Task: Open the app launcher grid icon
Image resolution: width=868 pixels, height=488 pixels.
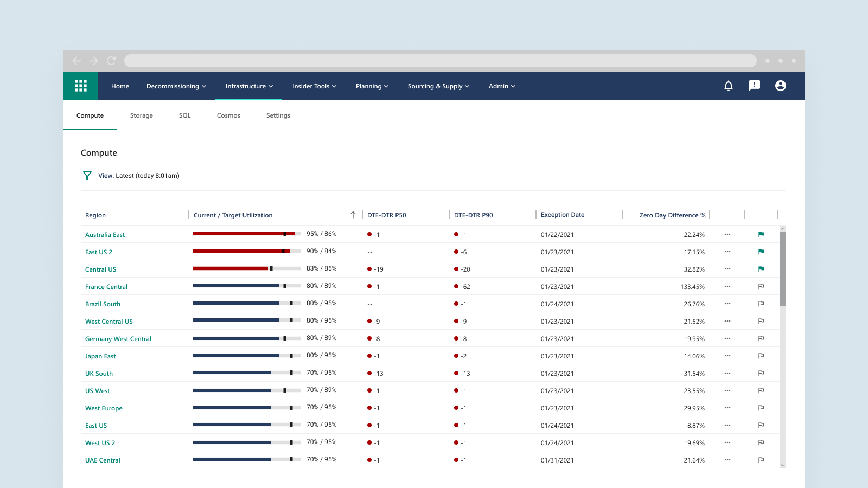Action: [81, 86]
